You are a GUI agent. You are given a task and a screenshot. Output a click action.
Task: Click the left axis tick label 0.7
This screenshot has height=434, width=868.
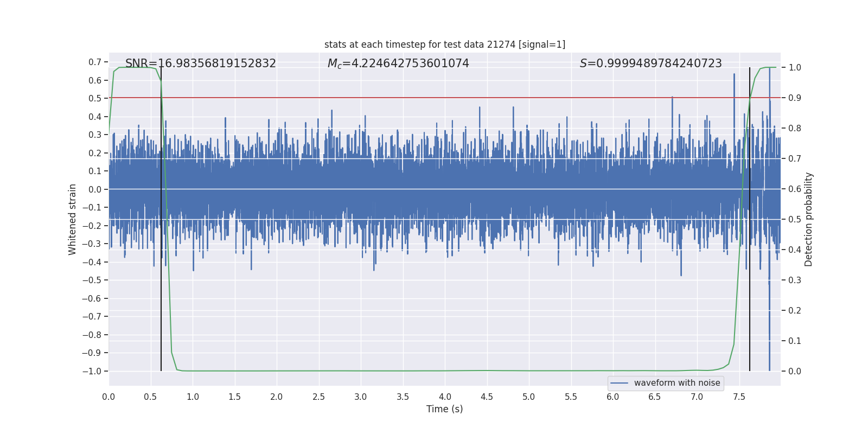coord(95,62)
